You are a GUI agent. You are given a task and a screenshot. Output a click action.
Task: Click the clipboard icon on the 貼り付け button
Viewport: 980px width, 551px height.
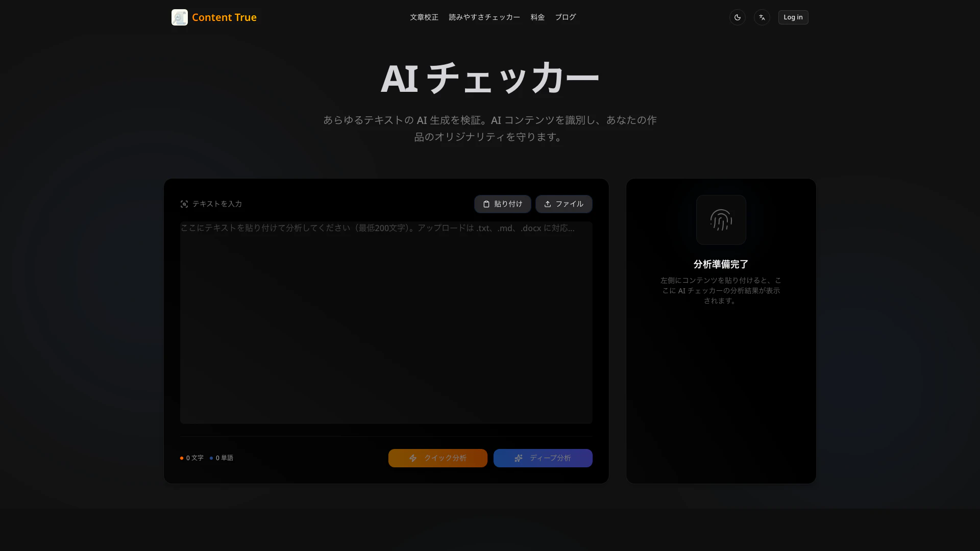486,204
